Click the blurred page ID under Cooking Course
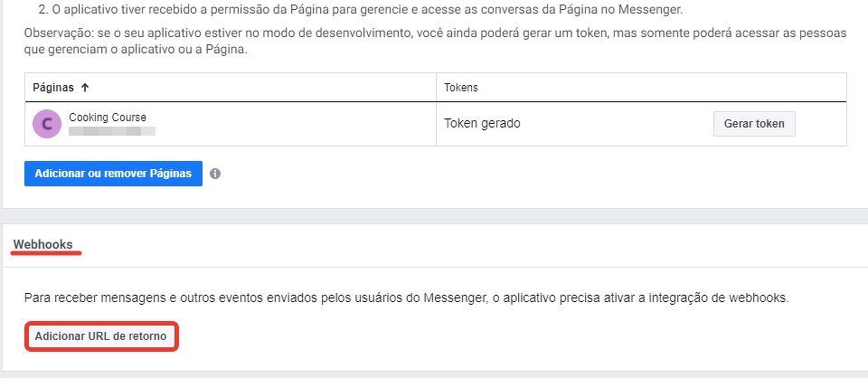Screen dimensions: 868x378 [112, 132]
